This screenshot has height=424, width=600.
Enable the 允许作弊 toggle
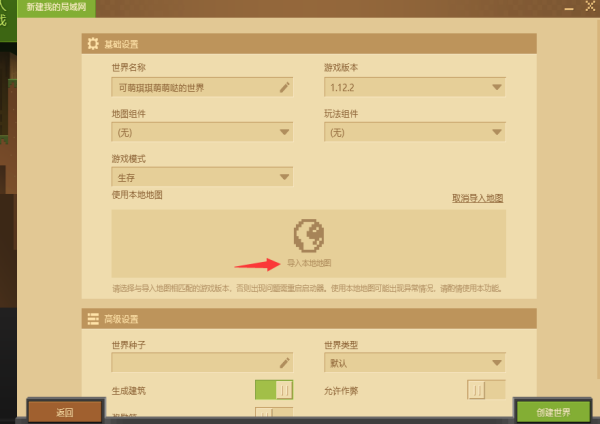pyautogui.click(x=486, y=390)
